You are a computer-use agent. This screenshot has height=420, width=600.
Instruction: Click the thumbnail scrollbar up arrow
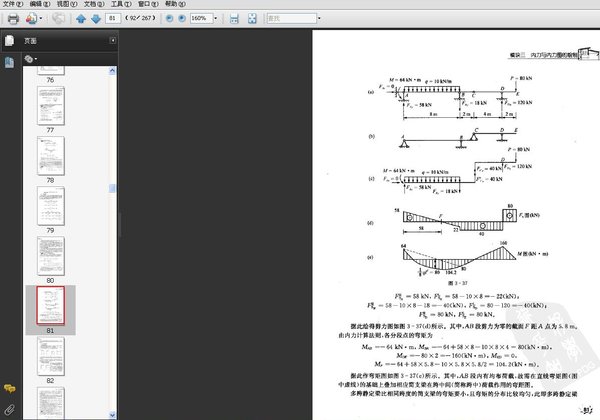(112, 70)
